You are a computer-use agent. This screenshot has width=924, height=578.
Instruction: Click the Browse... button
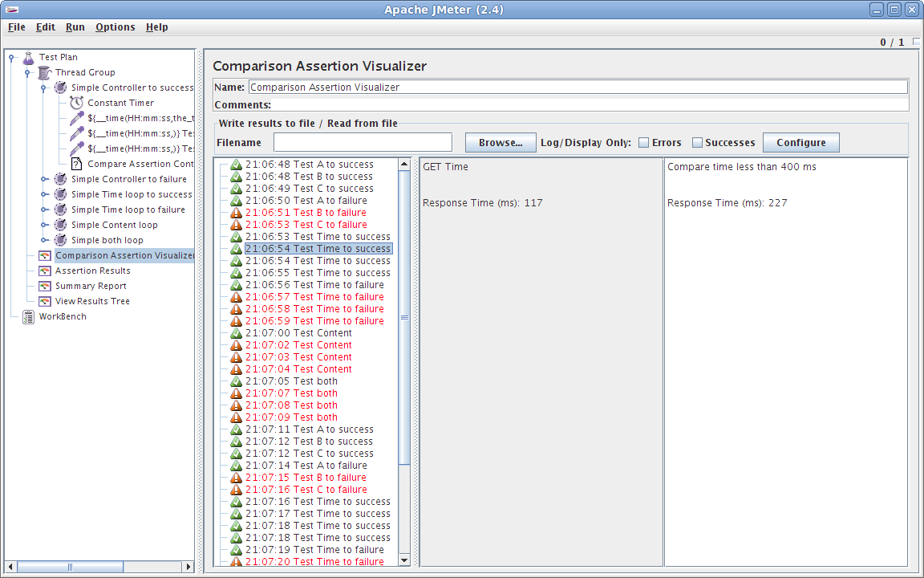[500, 142]
